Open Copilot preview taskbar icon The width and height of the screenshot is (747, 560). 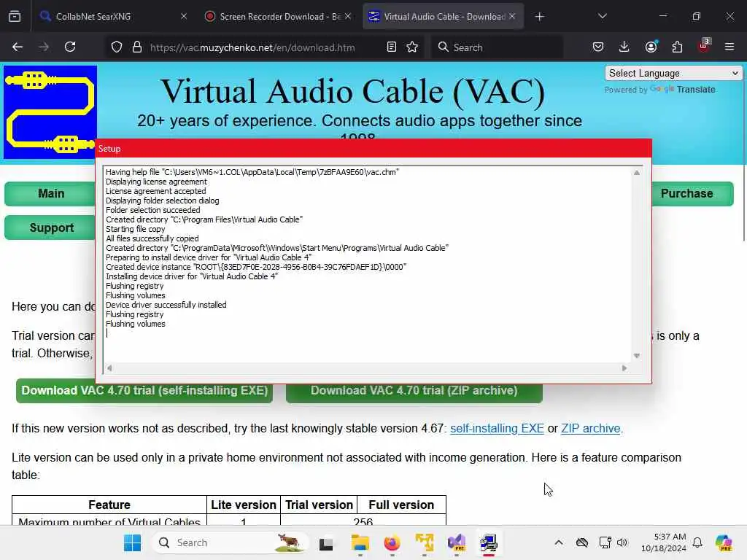pyautogui.click(x=723, y=542)
